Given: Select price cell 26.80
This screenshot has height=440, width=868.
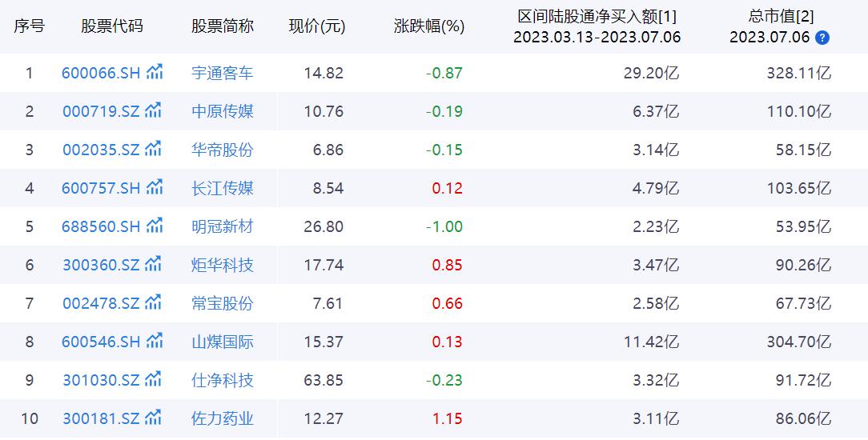Looking at the screenshot, I should 323,226.
